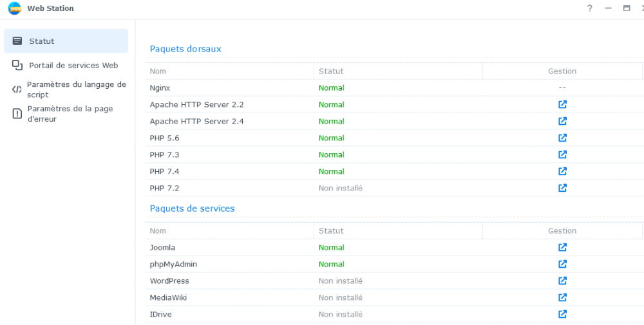Open help via the question mark icon
The image size is (644, 325).
pyautogui.click(x=590, y=8)
